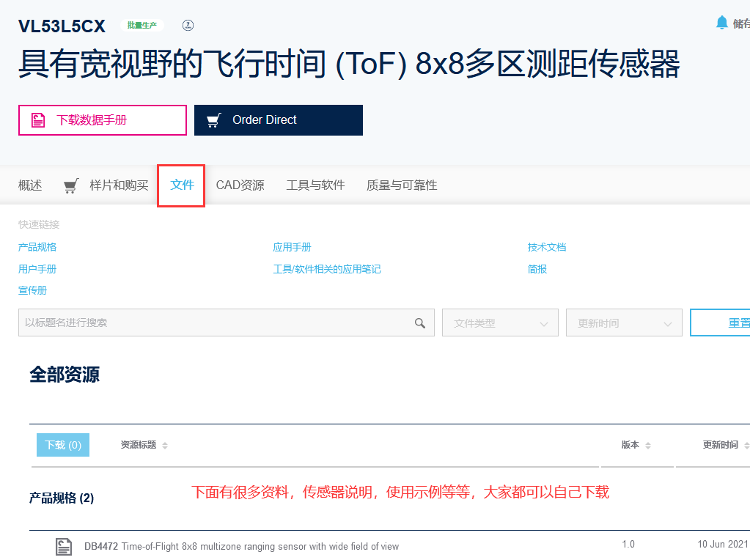Open the 更新时间 filter dropdown
This screenshot has width=750, height=560.
624,323
